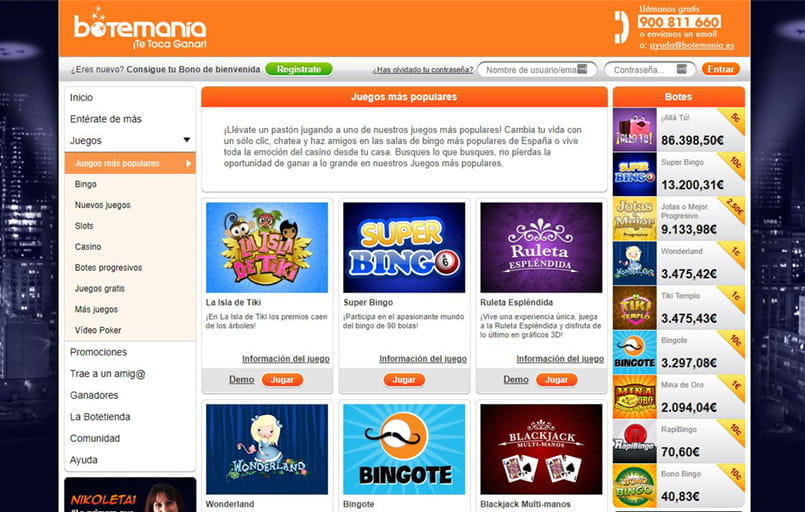This screenshot has width=805, height=512.
Task: Click the Entrar login button
Action: (x=720, y=69)
